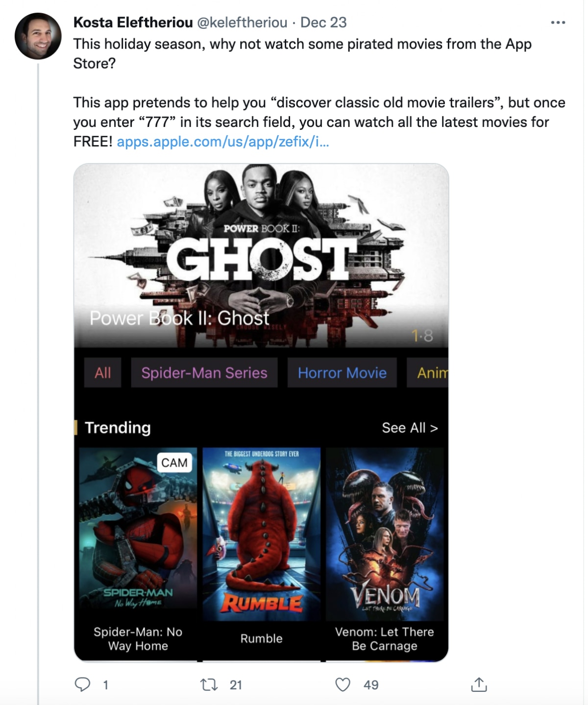Open the three-dot more options menu

coord(558,23)
